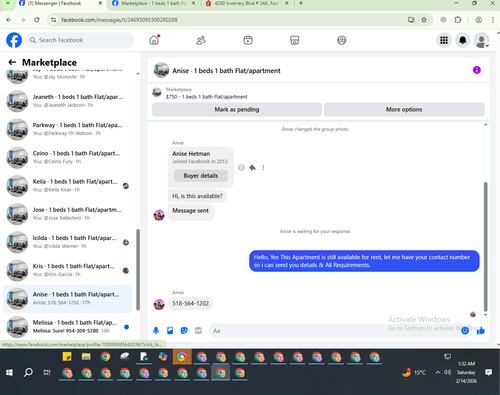Screen dimensions: 500x395
Task: Open more options dots beside Anise's message
Action: [x=263, y=167]
